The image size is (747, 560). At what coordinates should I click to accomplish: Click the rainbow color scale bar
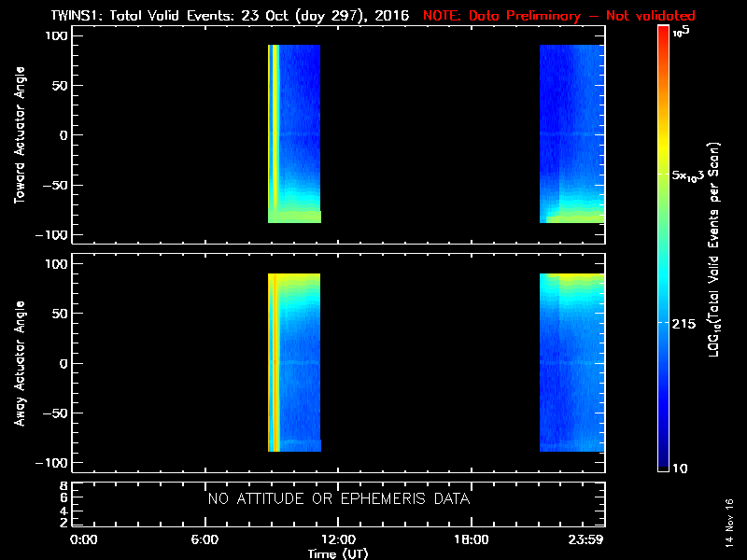point(663,248)
